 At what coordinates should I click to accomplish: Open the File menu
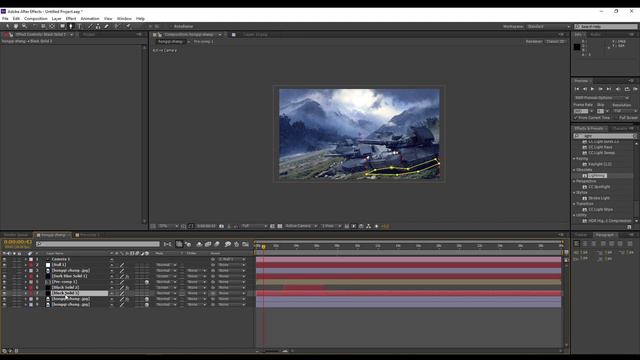point(5,19)
